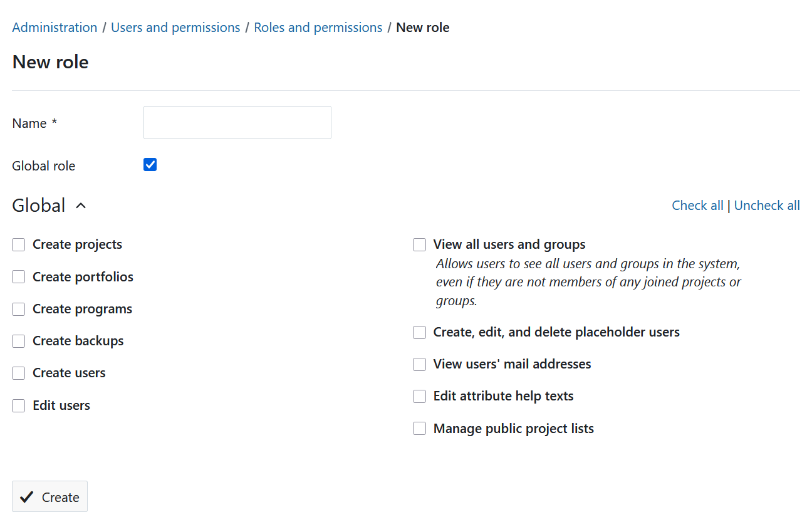Check Edit attribute help texts

(419, 396)
